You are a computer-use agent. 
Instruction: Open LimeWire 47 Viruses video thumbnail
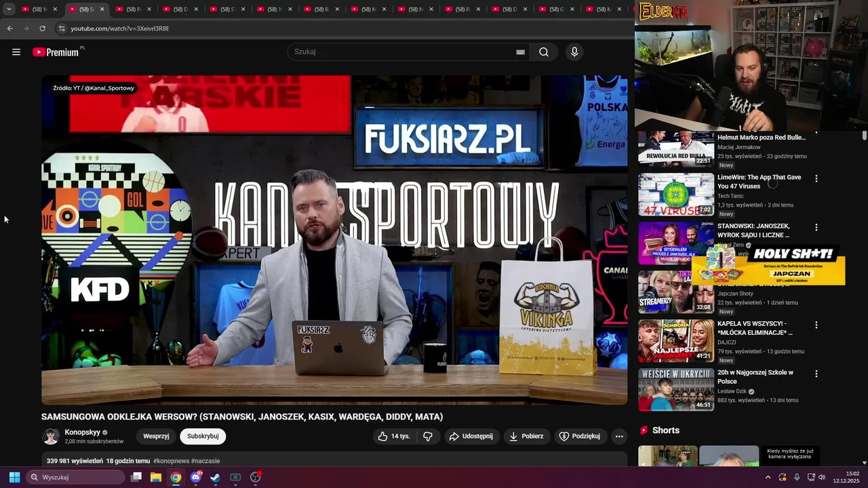[x=676, y=195]
